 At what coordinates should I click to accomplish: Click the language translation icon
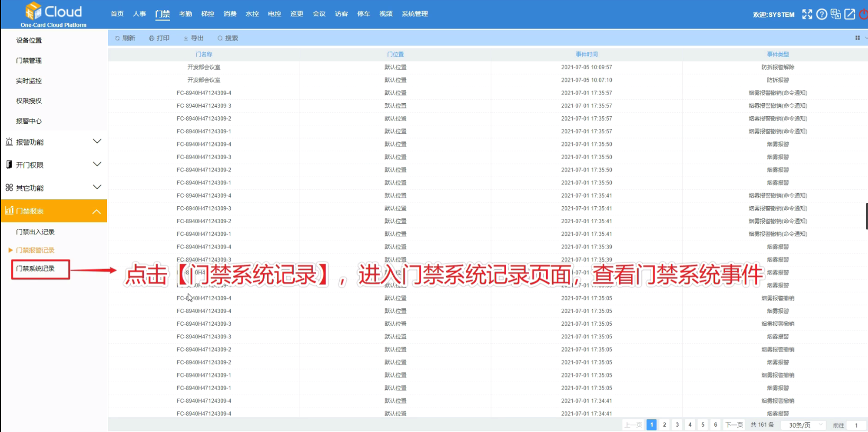pos(836,14)
